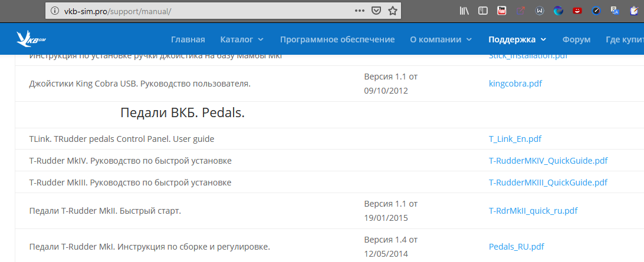Open Программное обеспечение menu item
Screen dimensions: 644x262
click(x=337, y=40)
